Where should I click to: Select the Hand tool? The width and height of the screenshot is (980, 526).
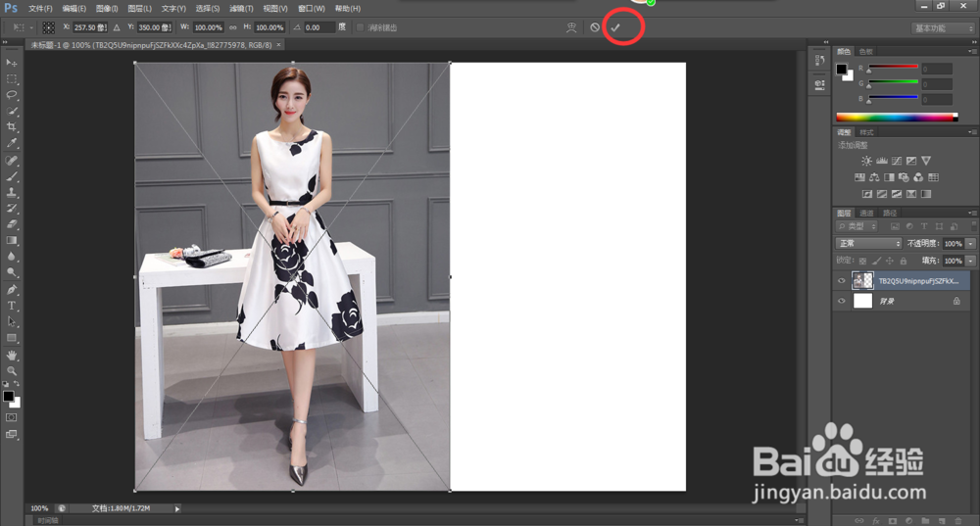coord(11,355)
